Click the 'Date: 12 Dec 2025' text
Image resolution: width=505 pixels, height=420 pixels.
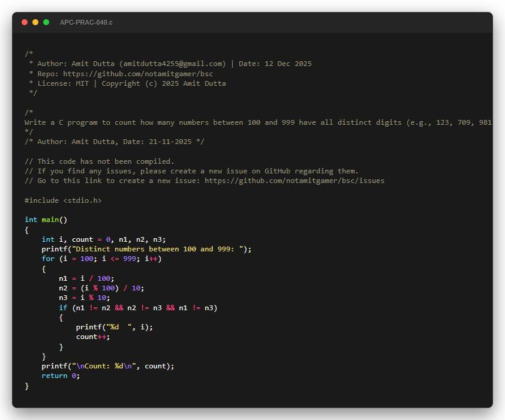[x=275, y=64]
